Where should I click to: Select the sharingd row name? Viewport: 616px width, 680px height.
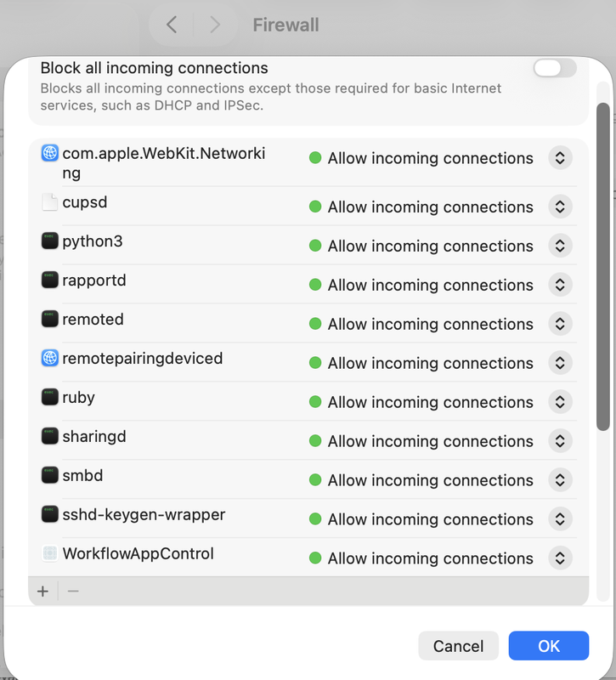(94, 437)
